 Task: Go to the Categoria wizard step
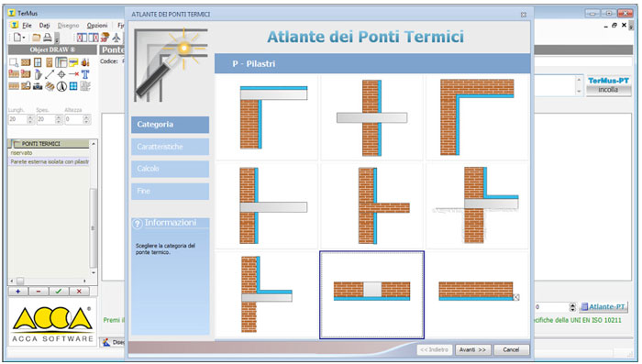pyautogui.click(x=170, y=125)
